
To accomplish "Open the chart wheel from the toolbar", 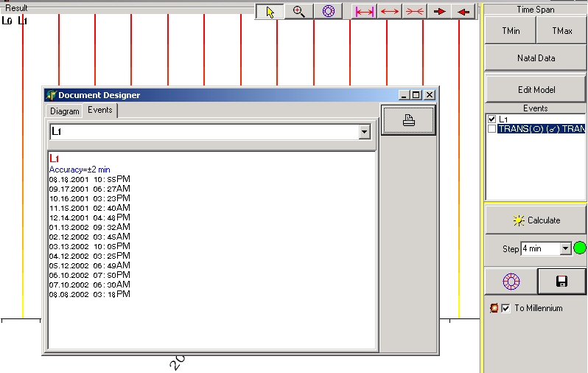I will (328, 12).
